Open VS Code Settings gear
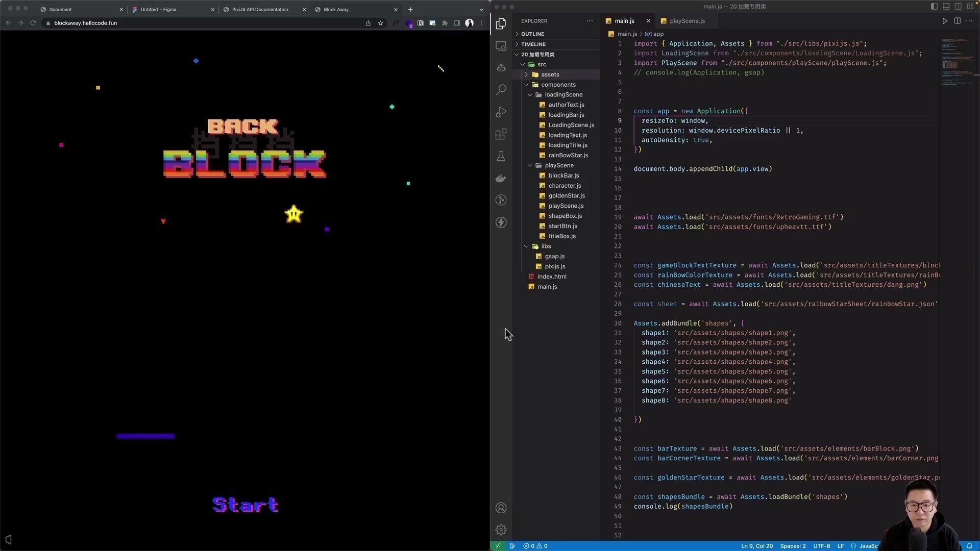Screen dimensions: 980x551 coord(501,530)
